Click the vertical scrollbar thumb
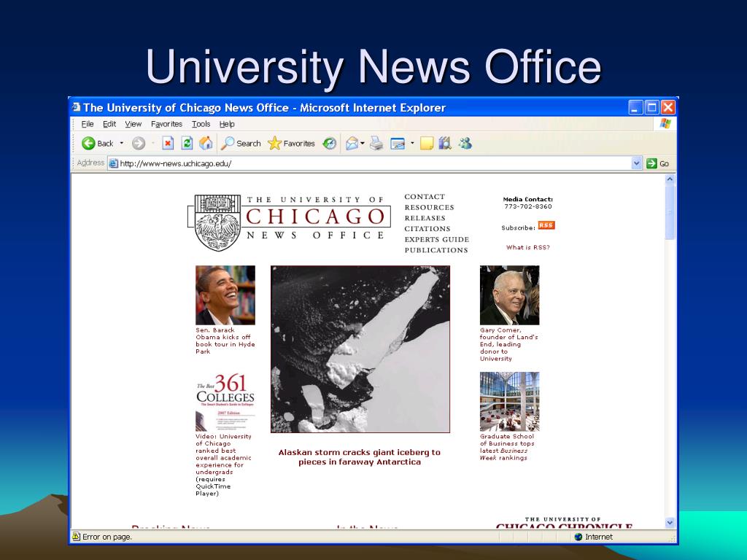This screenshot has height=560, width=747. [x=670, y=212]
